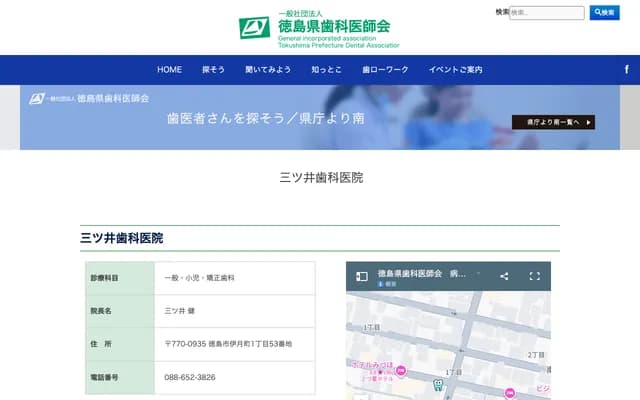Click the Facebook icon in navigation bar

coord(626,69)
